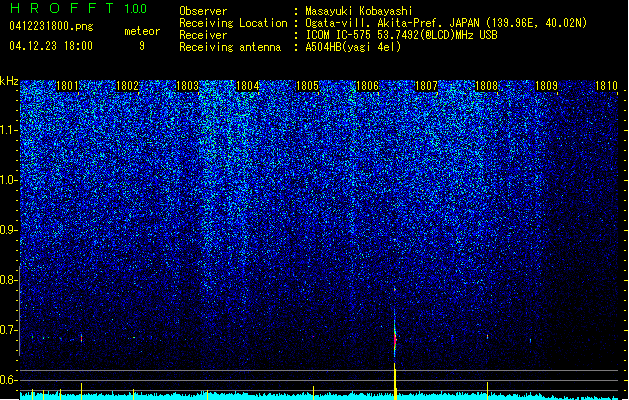Click the yellow detection spike below 1808
The image size is (629, 400).
tap(487, 391)
